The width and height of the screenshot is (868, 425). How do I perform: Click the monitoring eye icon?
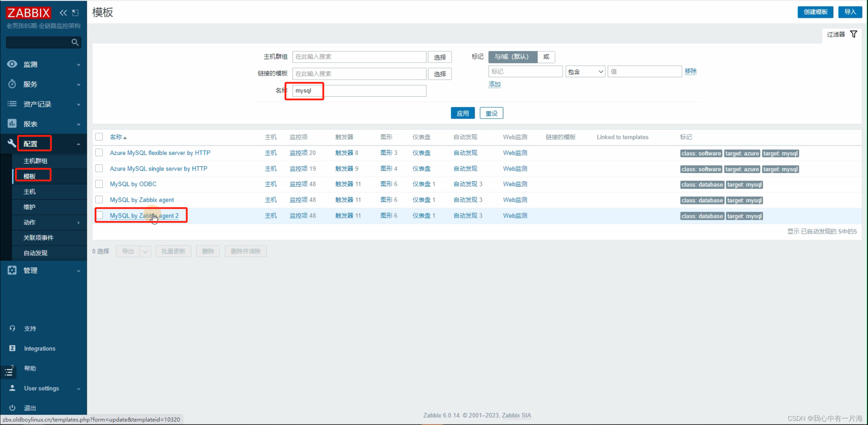12,64
